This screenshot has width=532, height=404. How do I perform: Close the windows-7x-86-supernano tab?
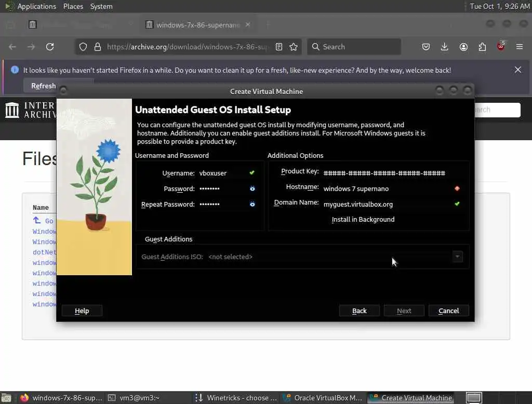pos(248,25)
